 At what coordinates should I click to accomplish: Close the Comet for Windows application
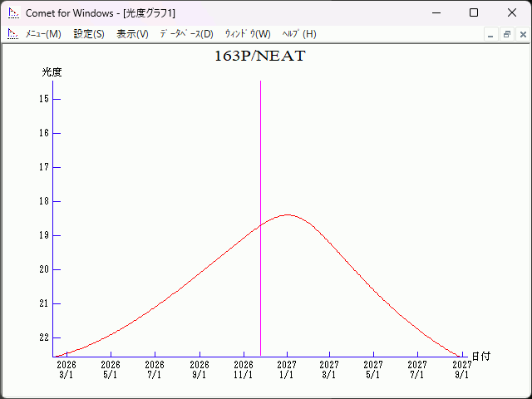click(511, 13)
